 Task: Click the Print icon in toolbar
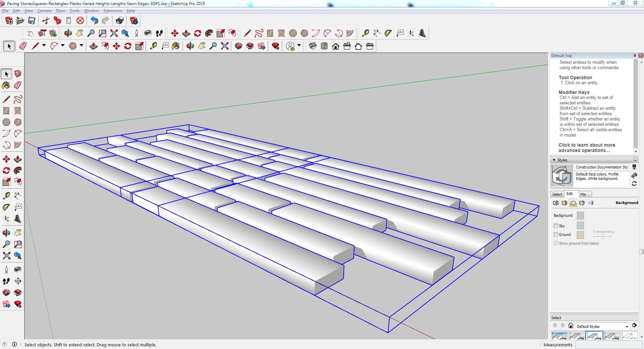(x=119, y=21)
